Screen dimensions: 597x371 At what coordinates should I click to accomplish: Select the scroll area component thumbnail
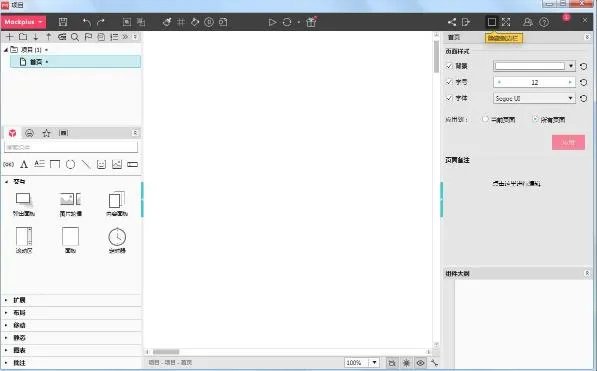point(24,240)
